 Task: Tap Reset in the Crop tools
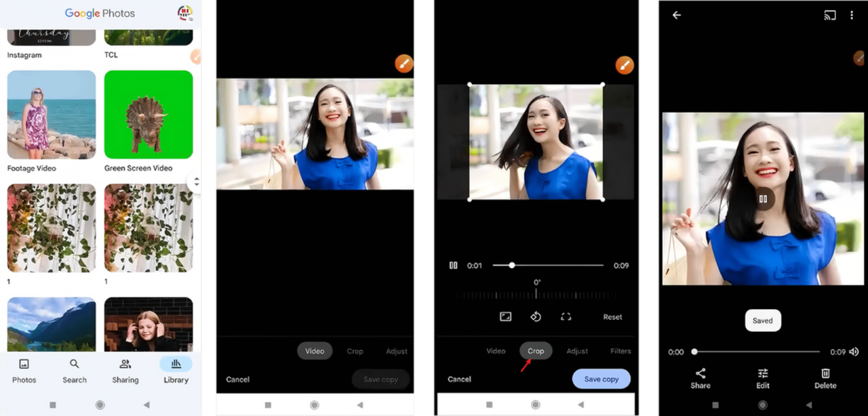pyautogui.click(x=612, y=317)
